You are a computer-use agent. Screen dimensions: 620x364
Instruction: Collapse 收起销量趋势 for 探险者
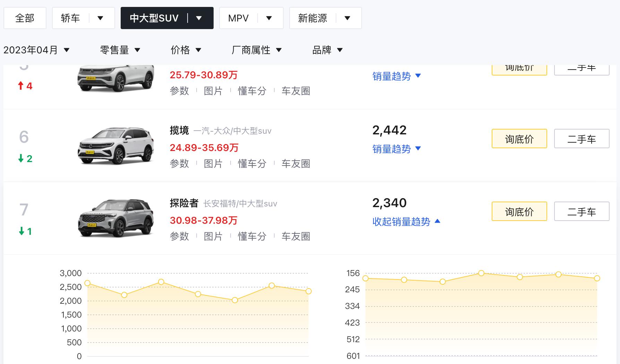(x=406, y=222)
